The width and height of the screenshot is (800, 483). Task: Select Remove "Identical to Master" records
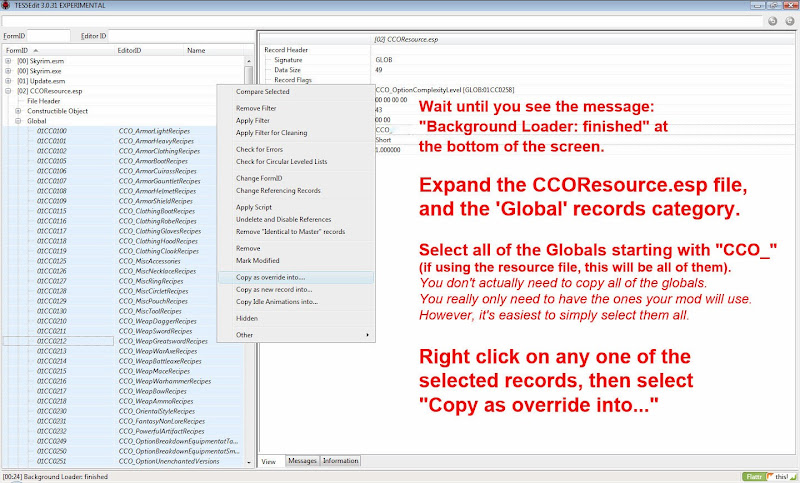pos(290,232)
